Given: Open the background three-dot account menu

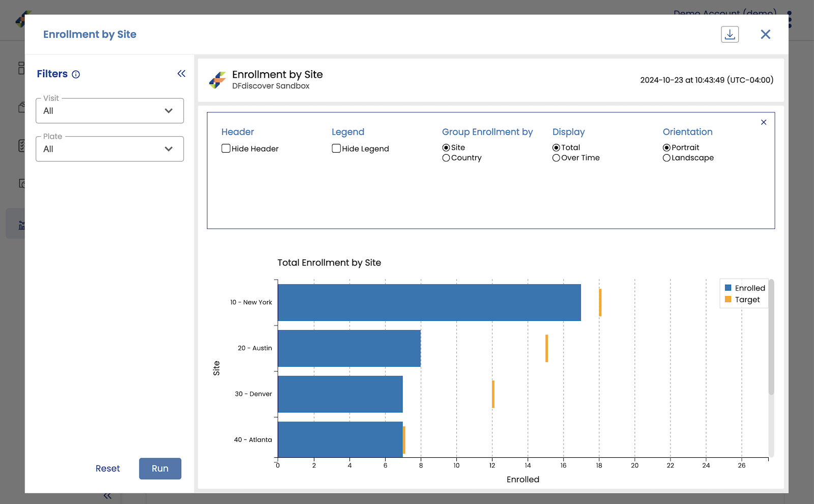Looking at the screenshot, I should [x=790, y=19].
